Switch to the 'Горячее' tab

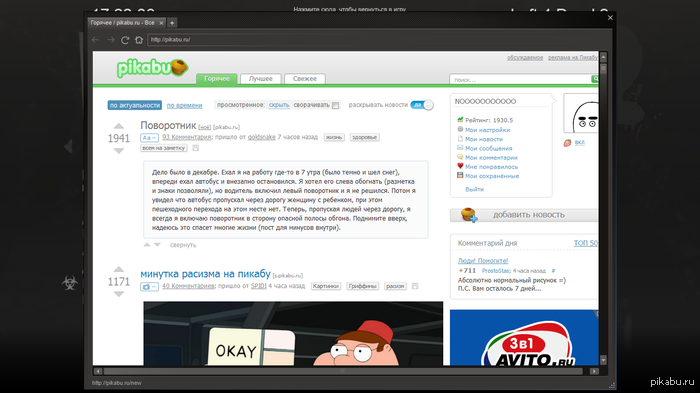217,79
